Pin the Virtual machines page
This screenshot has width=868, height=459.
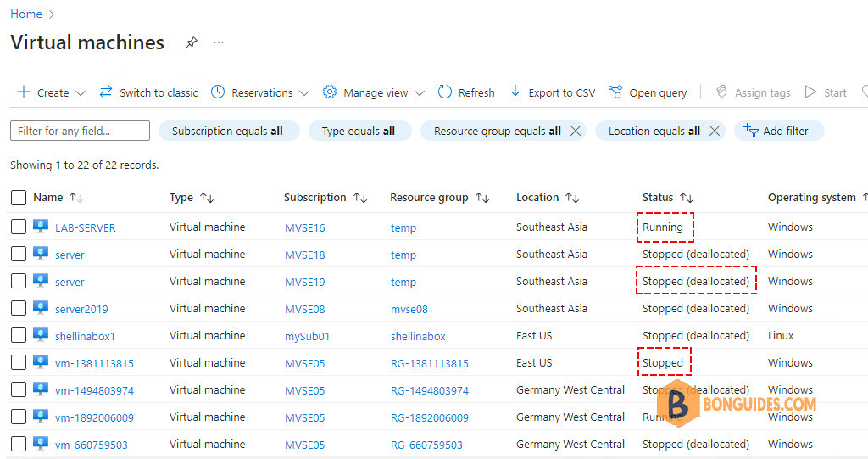point(192,42)
